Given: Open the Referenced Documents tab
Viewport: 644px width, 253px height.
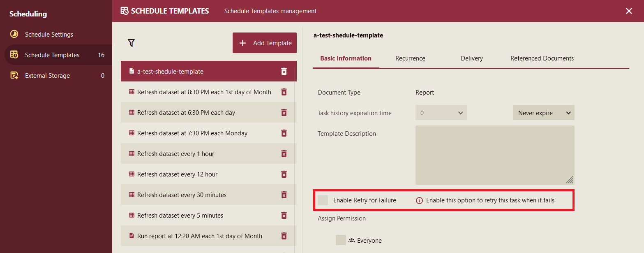Looking at the screenshot, I should click(542, 58).
